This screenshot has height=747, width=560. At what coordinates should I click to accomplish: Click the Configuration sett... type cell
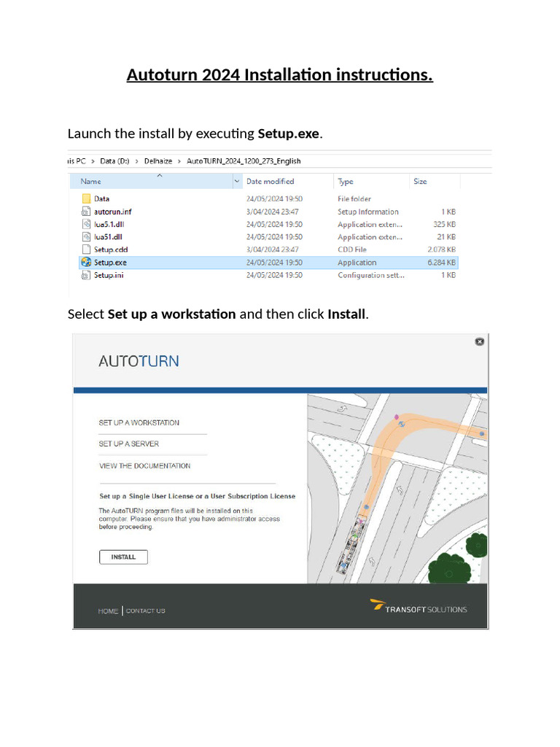pyautogui.click(x=371, y=275)
